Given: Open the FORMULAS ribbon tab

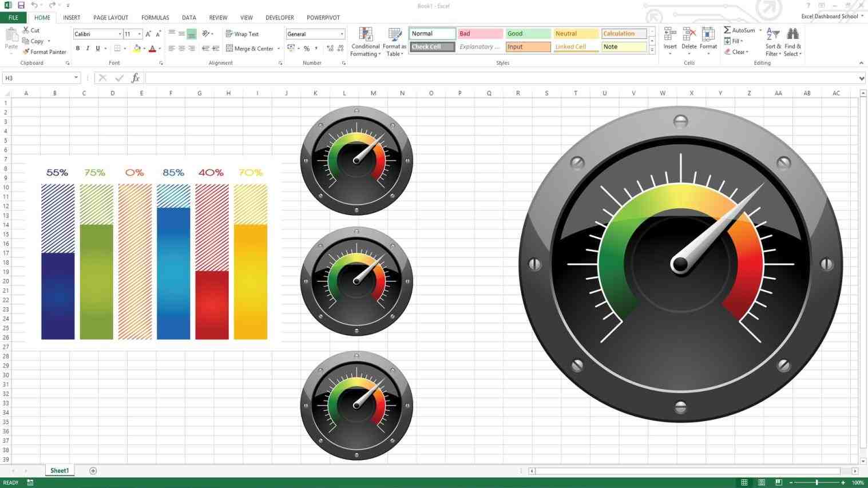Looking at the screenshot, I should coord(155,17).
